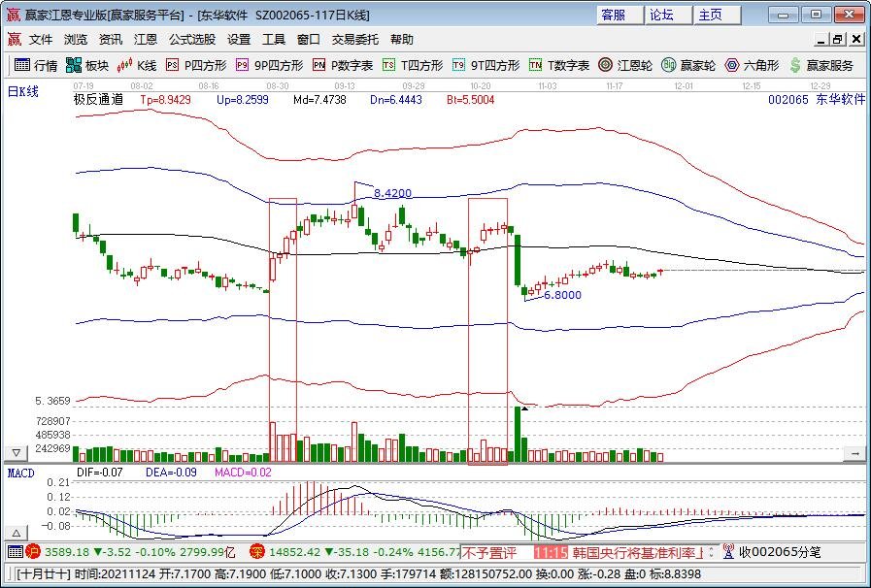This screenshot has width=871, height=588.
Task: Open the P四方形 price square tool
Action: pyautogui.click(x=196, y=66)
